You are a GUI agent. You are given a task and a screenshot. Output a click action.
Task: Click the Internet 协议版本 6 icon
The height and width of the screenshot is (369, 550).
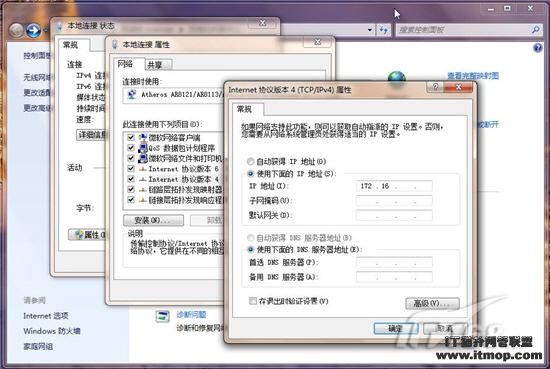click(x=142, y=169)
